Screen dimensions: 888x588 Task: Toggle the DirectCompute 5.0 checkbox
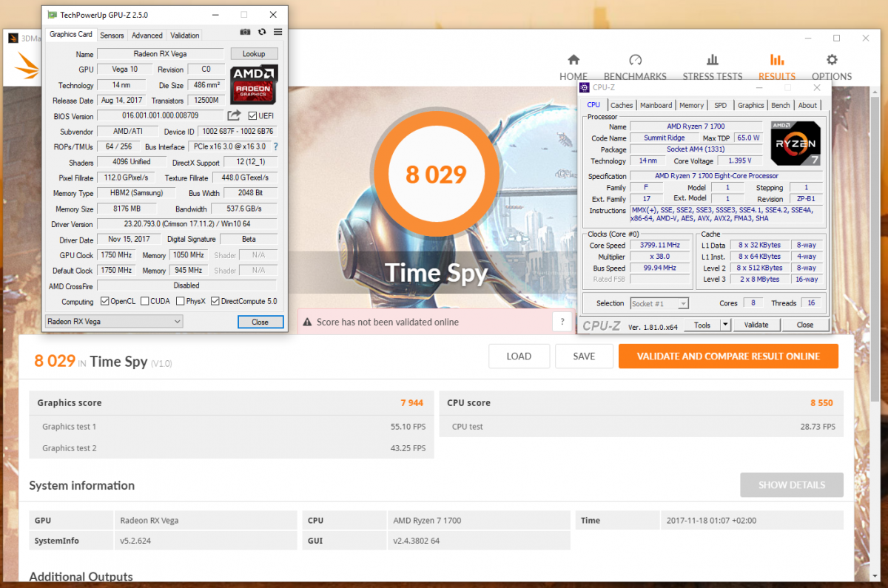[x=215, y=301]
